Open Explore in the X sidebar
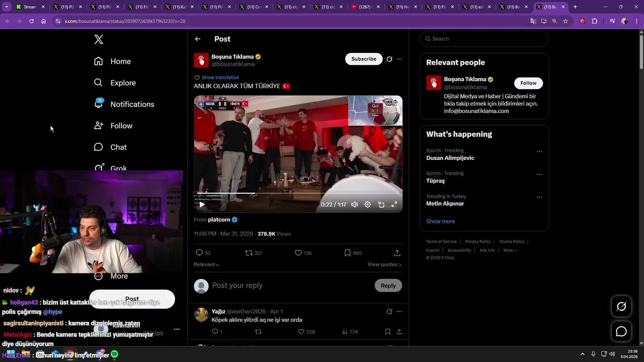This screenshot has width=644, height=362. [115, 83]
